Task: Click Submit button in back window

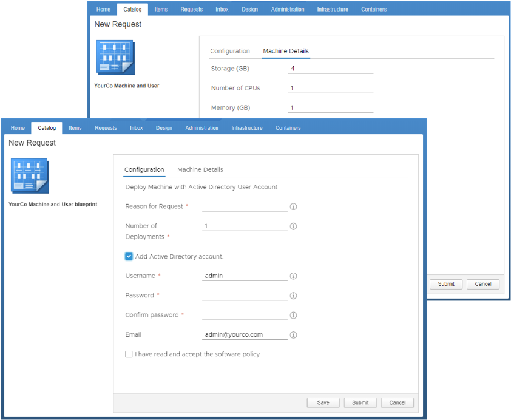Action: click(446, 284)
